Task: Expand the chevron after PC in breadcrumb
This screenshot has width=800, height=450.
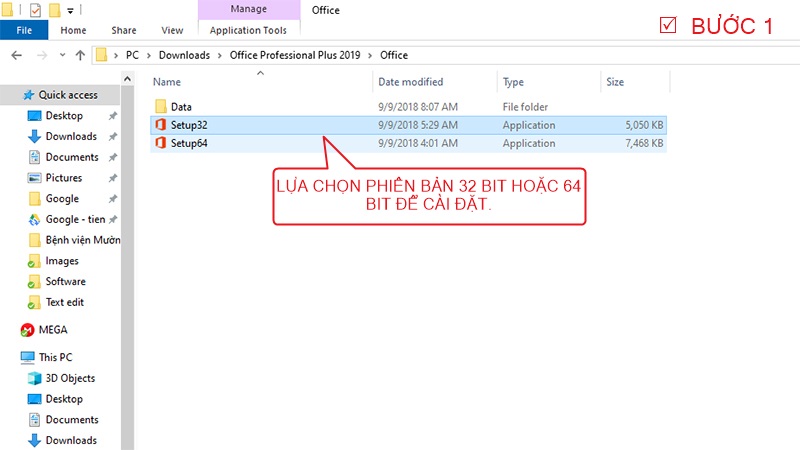Action: (148, 55)
